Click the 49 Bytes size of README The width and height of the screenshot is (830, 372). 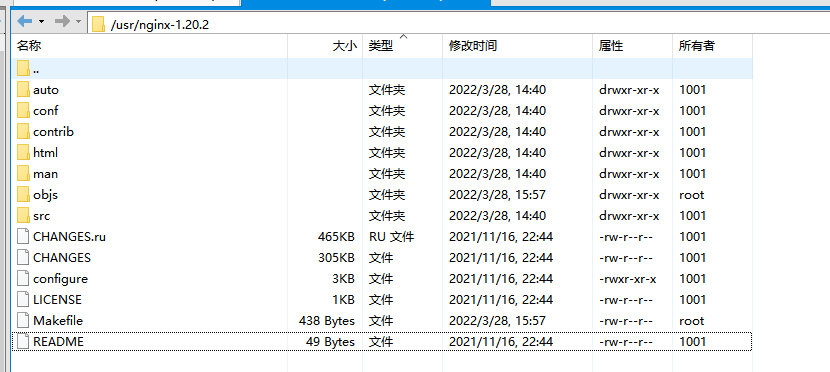point(330,342)
